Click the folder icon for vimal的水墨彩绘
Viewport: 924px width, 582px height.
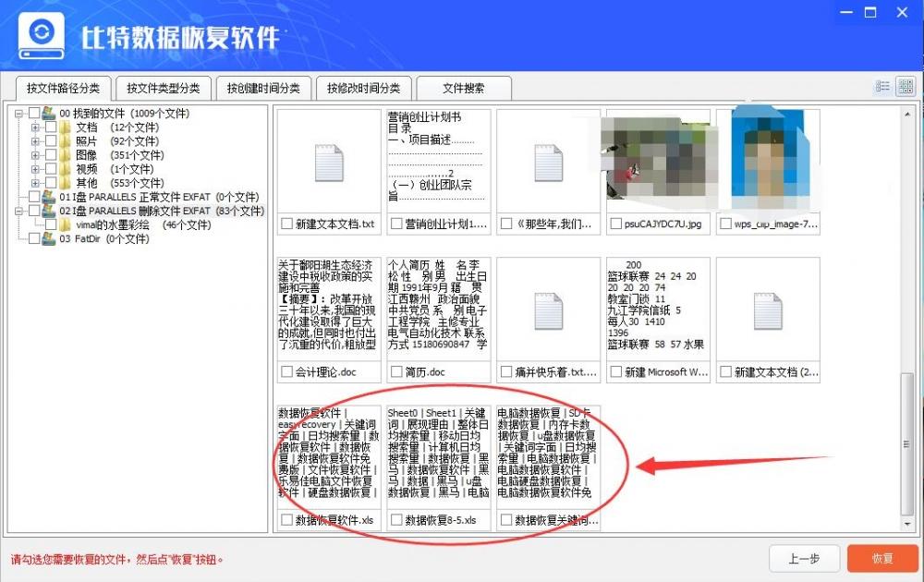[x=65, y=223]
